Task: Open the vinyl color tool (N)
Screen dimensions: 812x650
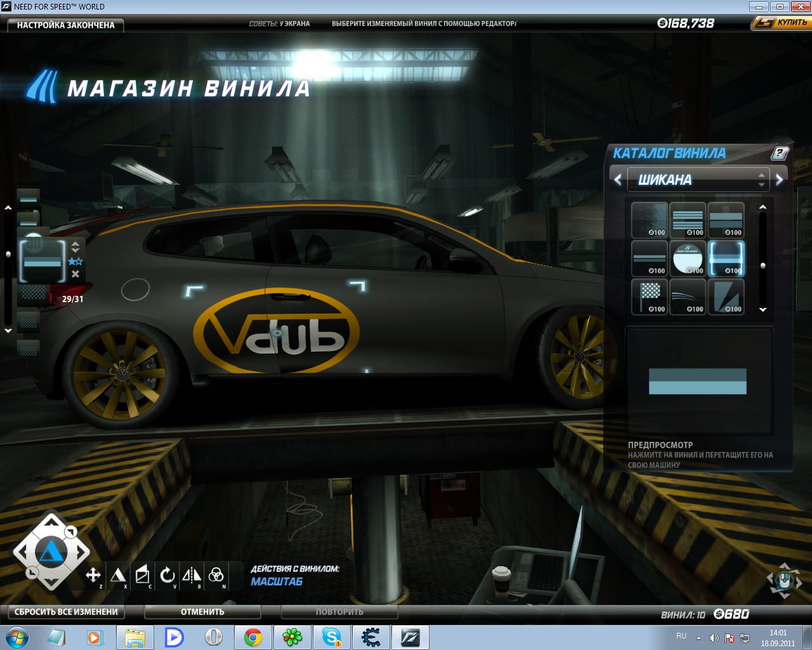Action: click(216, 575)
